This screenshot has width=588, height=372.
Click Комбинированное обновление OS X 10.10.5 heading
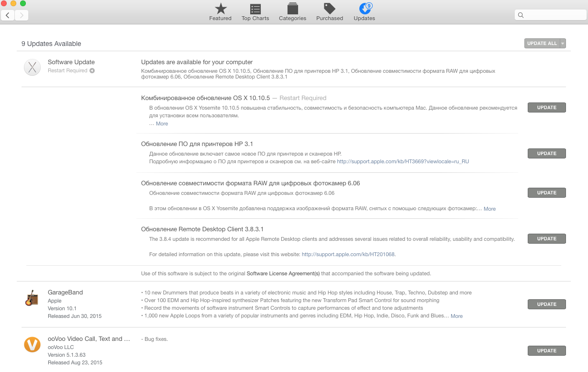206,98
